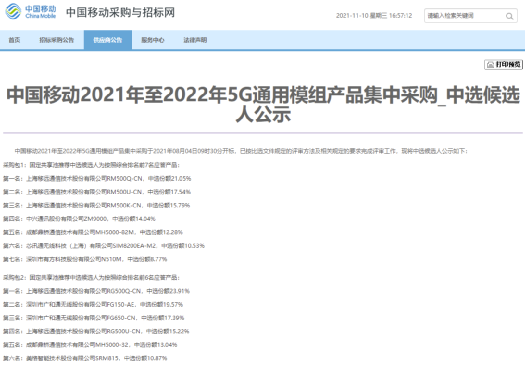Click the row with FG650-CN 17.39%
Viewport: 525px width, 371px height.
(x=94, y=318)
